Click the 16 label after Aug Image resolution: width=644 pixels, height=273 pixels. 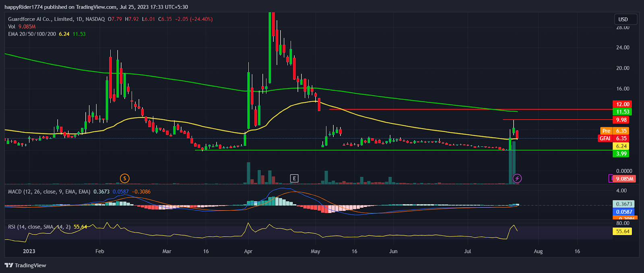coord(577,251)
